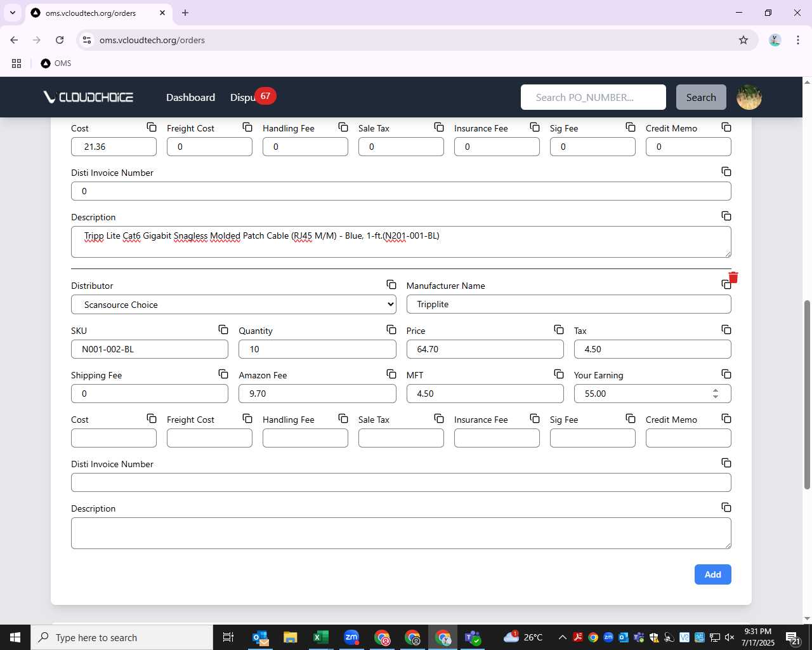Select the oms.vcloudtech.org/orders browser tab
Viewport: 812px width, 650px height.
98,13
